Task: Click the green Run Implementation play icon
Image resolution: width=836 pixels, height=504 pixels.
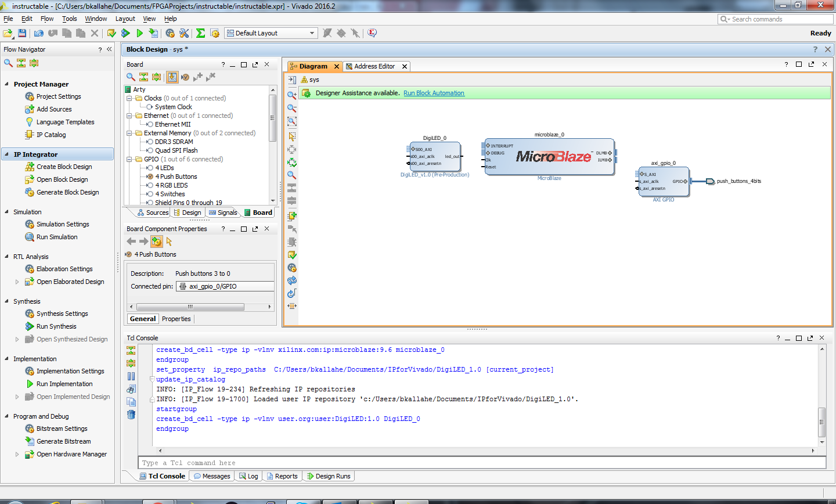Action: 139,33
